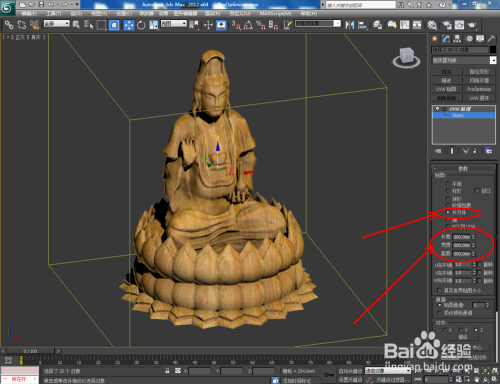The width and height of the screenshot is (500, 384).
Task: Click the Unlink Selection icon
Action: click(x=22, y=25)
